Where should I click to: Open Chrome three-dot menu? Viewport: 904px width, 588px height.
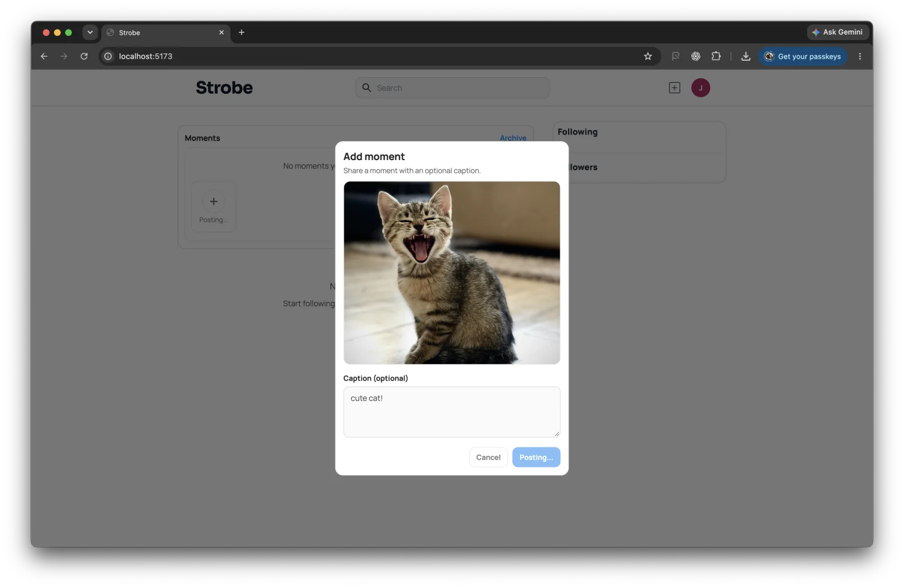(860, 56)
